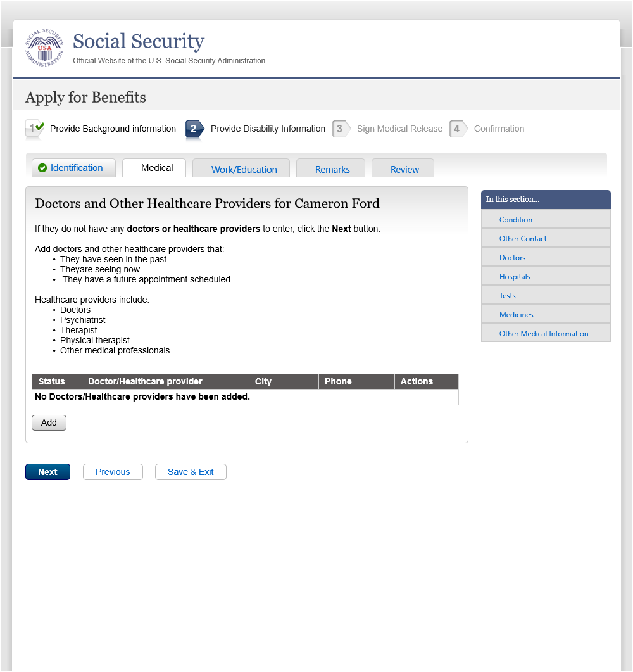
Task: Go to the Medicines section
Action: coord(517,315)
